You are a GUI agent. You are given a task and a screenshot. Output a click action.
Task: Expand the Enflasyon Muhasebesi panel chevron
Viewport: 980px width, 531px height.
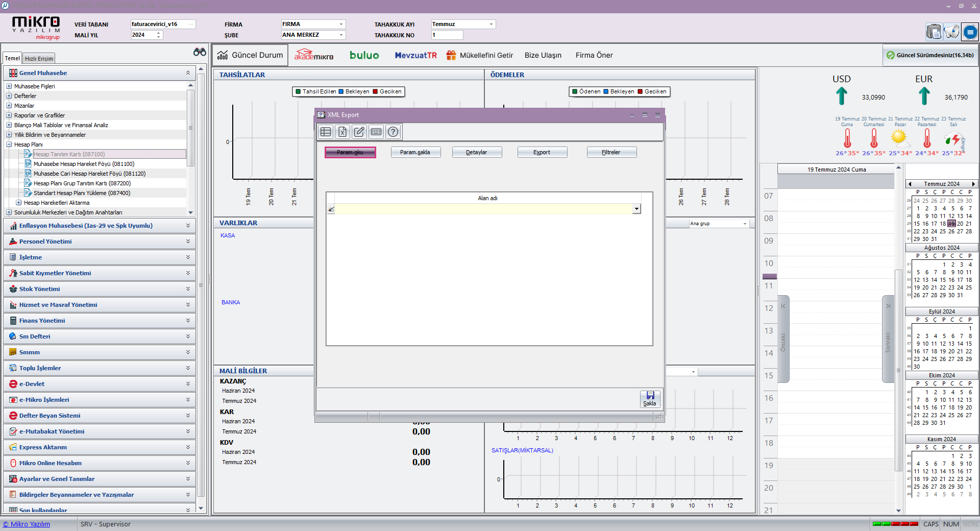[188, 226]
